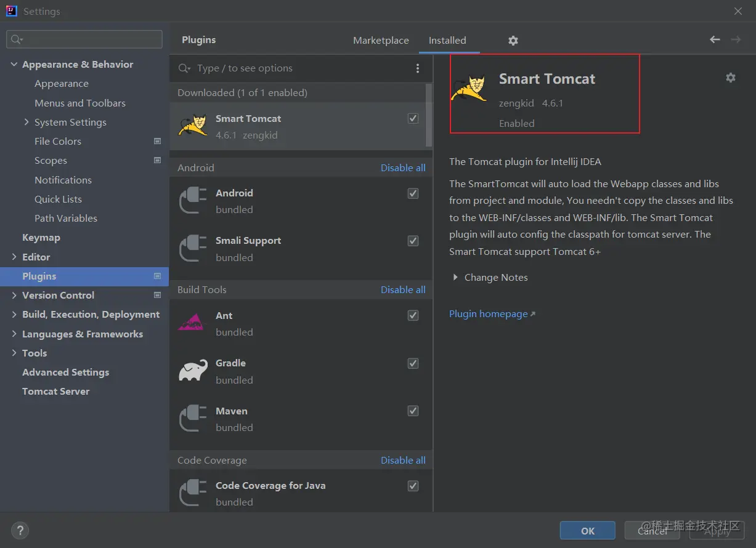Focus the settings search field
The height and width of the screenshot is (548, 756).
pyautogui.click(x=84, y=39)
